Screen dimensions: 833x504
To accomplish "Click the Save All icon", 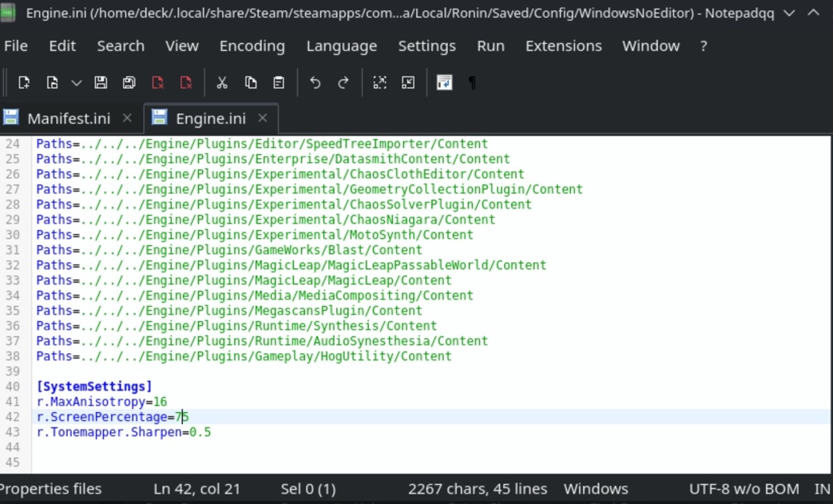I will (129, 82).
